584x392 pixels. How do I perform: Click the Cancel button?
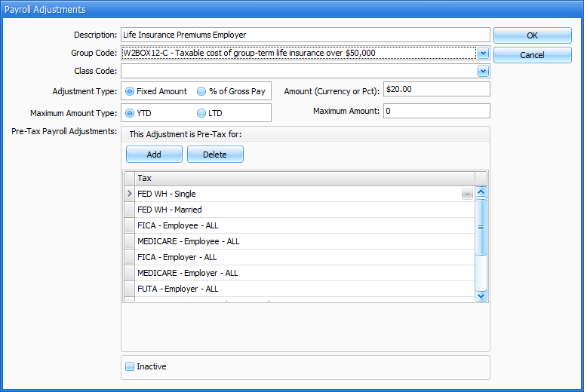click(x=532, y=55)
